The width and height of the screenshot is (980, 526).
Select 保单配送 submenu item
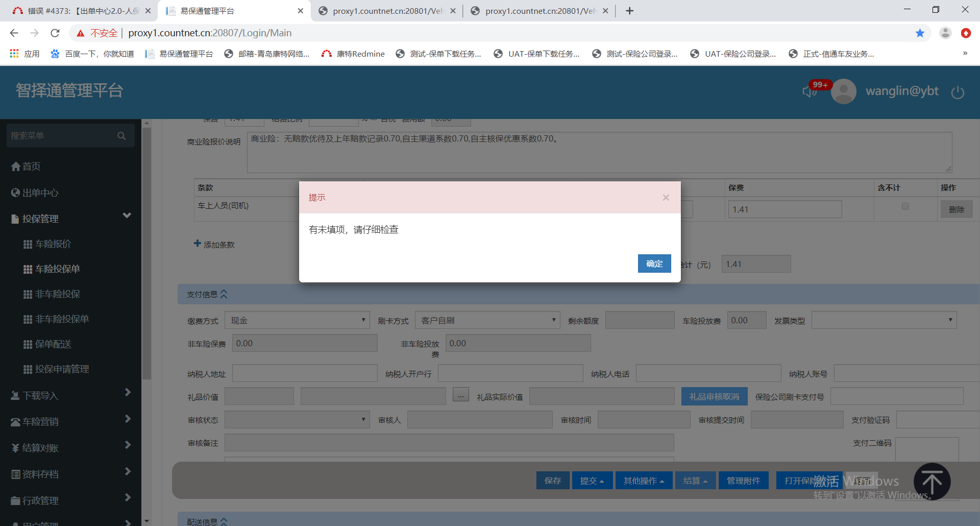coord(47,344)
